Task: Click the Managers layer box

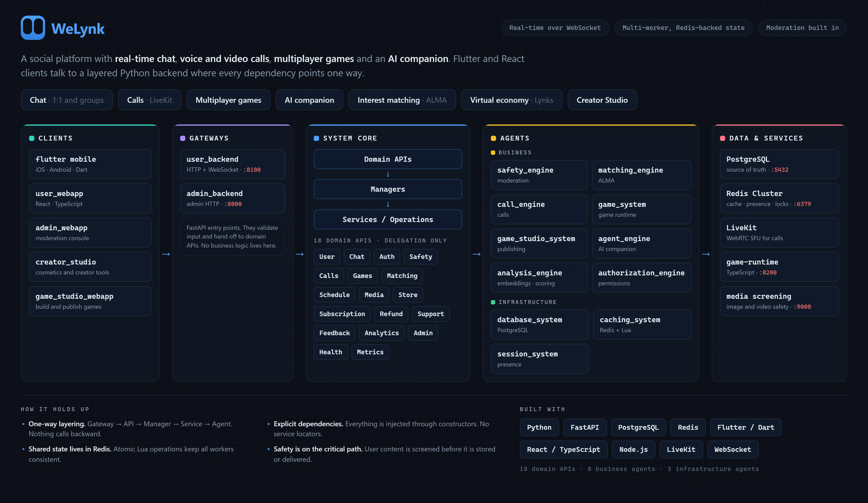Action: pyautogui.click(x=388, y=189)
